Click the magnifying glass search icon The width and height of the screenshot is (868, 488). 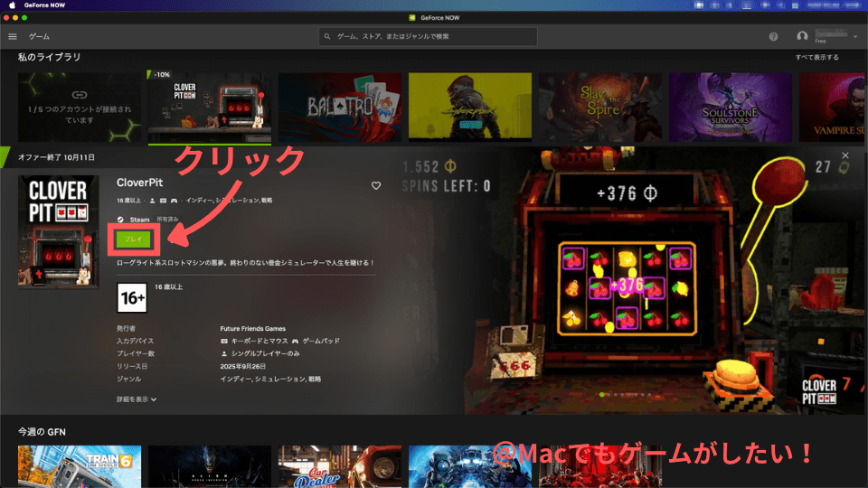point(329,36)
